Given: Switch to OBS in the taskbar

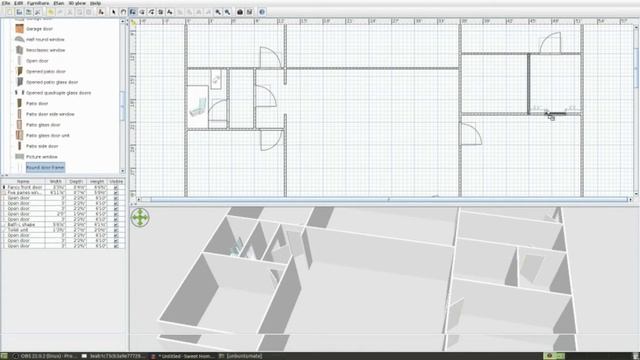Looking at the screenshot, I should (44, 356).
